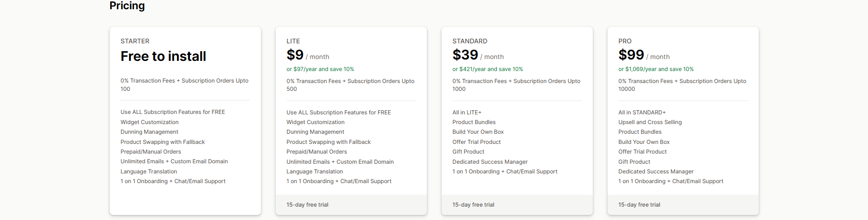
Task: Click 'Language Translation' in the LITE plan
Action: [x=314, y=172]
